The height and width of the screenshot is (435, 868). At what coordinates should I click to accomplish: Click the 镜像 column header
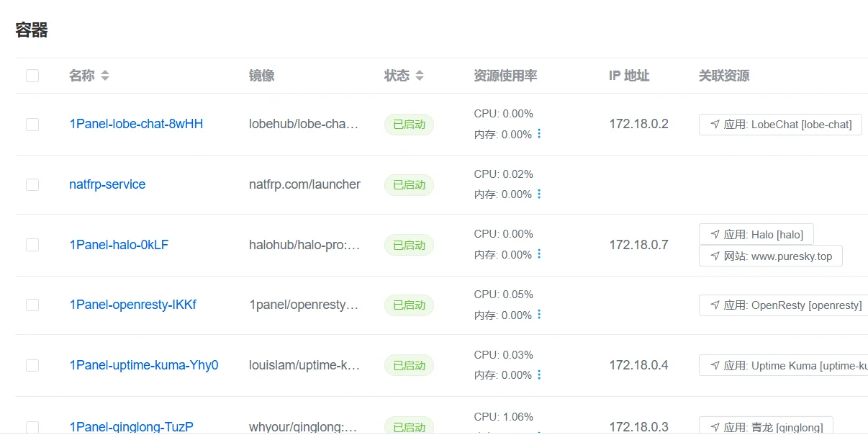click(x=262, y=76)
